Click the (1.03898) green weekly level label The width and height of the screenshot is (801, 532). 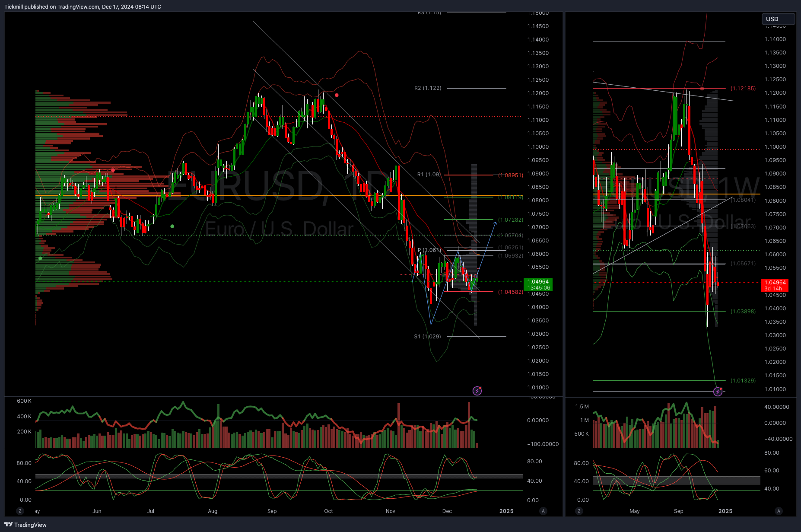tap(743, 312)
